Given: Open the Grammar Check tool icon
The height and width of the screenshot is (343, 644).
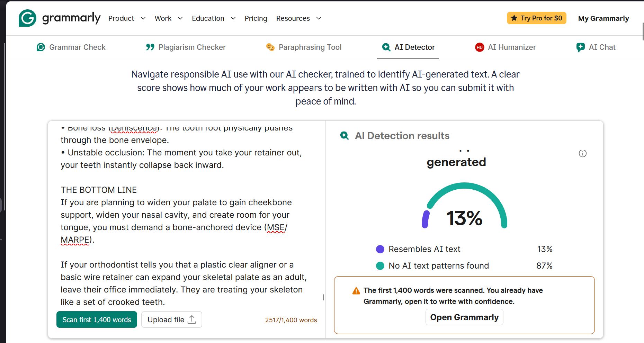Looking at the screenshot, I should click(41, 47).
